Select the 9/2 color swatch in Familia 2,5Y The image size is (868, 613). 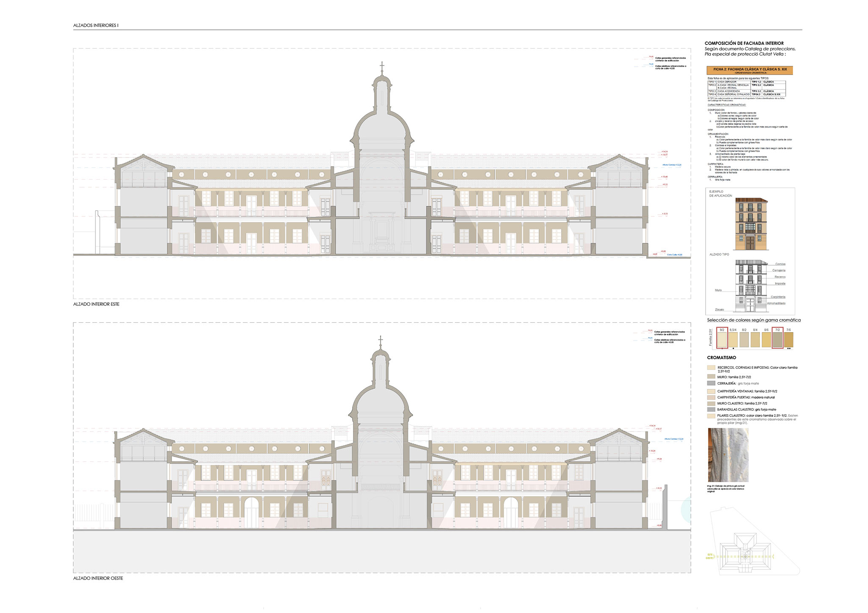click(x=722, y=339)
